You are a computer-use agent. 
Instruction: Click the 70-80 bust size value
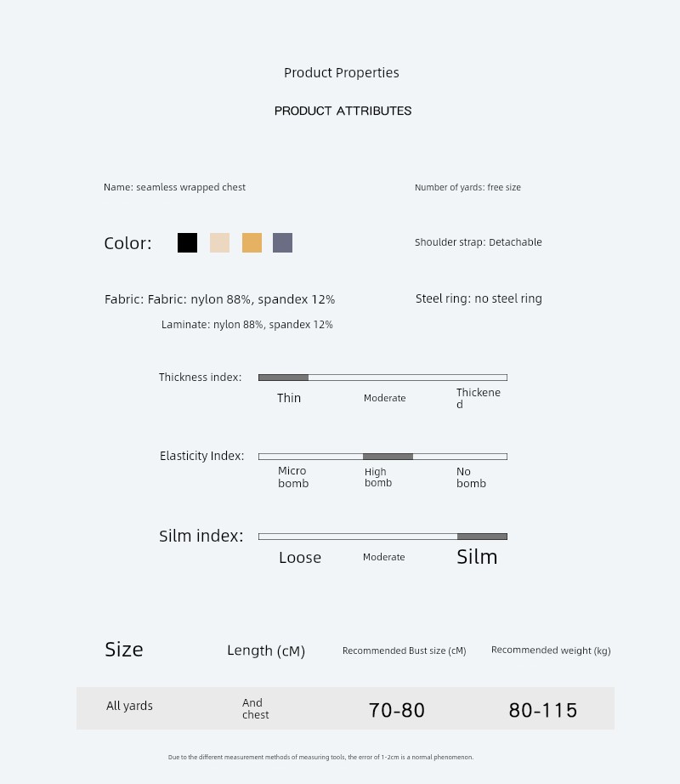tap(397, 711)
